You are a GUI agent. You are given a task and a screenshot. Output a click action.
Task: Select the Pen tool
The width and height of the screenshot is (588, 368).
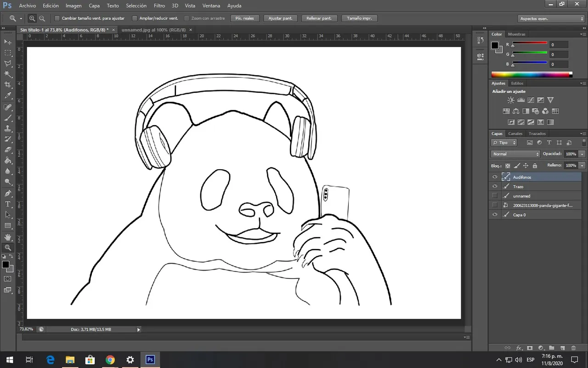point(8,193)
